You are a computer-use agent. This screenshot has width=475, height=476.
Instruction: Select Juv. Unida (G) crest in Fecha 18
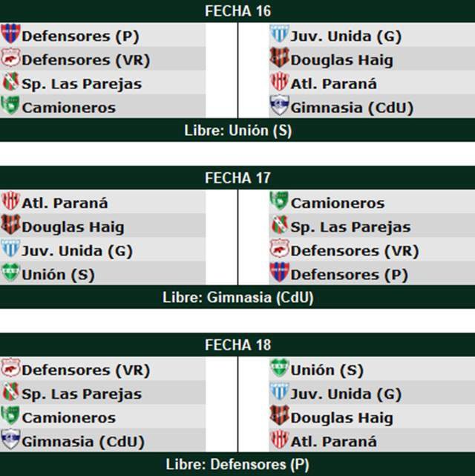pos(279,393)
